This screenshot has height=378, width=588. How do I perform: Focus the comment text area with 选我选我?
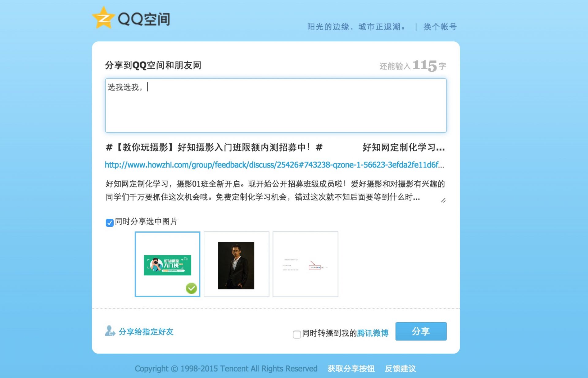point(276,105)
